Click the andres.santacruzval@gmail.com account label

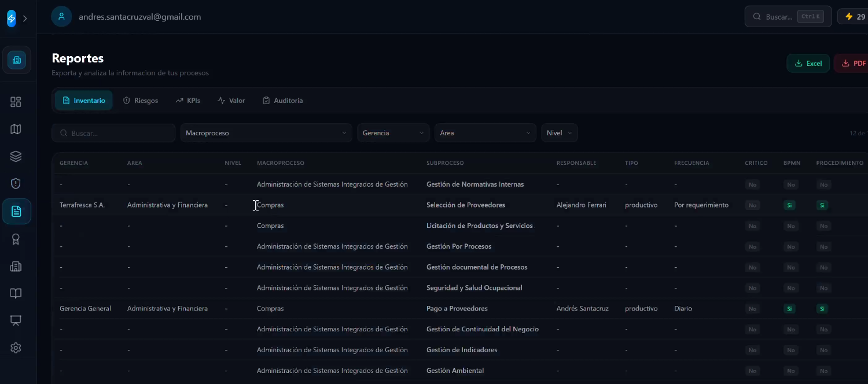point(140,17)
